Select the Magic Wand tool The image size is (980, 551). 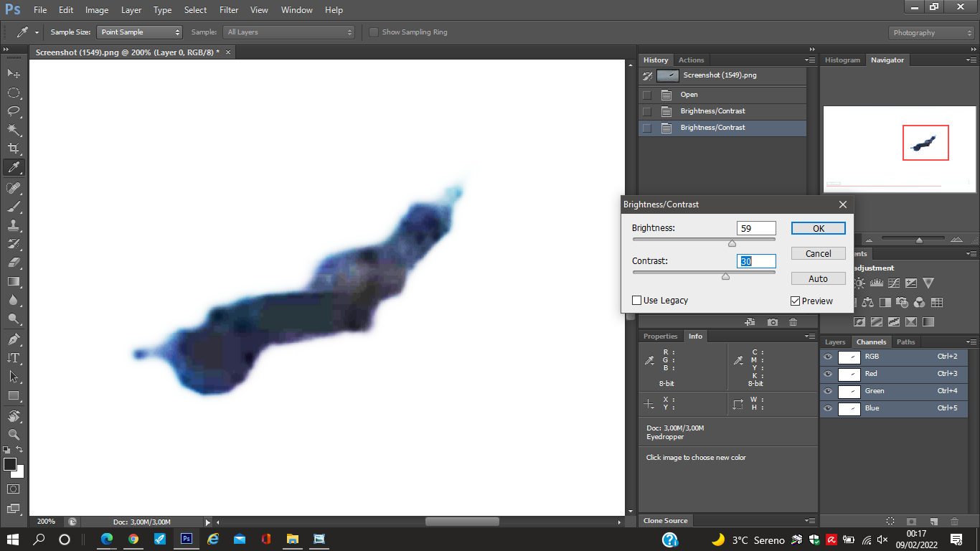[x=14, y=130]
